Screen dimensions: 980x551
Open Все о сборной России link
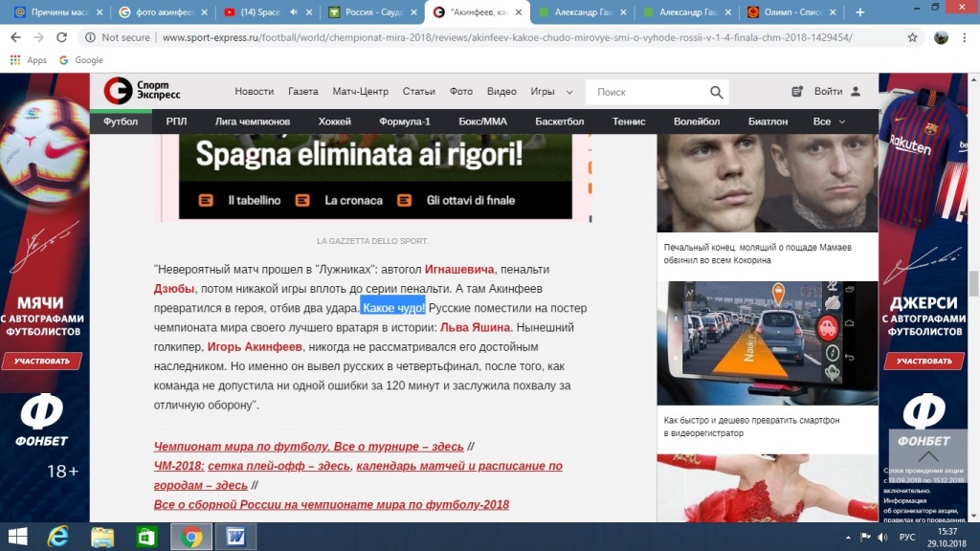(331, 504)
